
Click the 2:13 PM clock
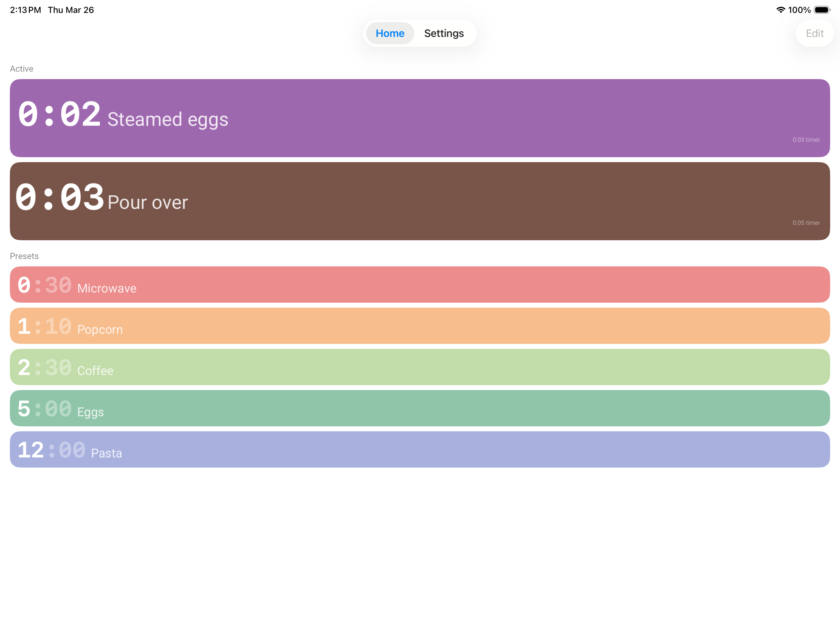click(26, 10)
